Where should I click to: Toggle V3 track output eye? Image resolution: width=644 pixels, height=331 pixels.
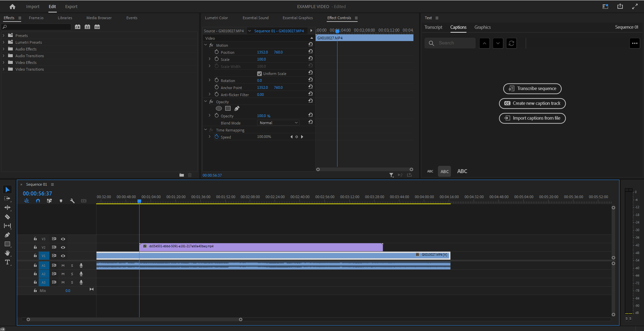tap(63, 239)
